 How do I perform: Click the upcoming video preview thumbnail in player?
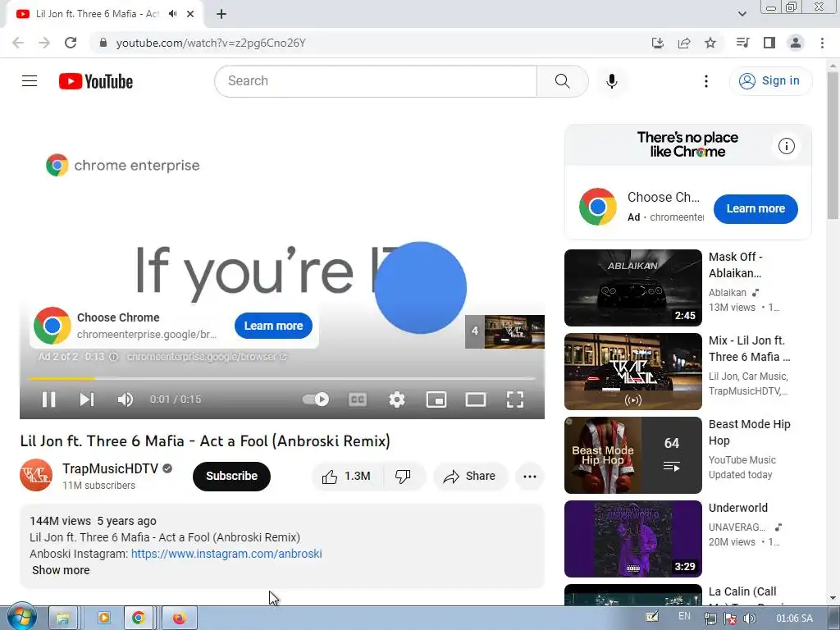504,331
